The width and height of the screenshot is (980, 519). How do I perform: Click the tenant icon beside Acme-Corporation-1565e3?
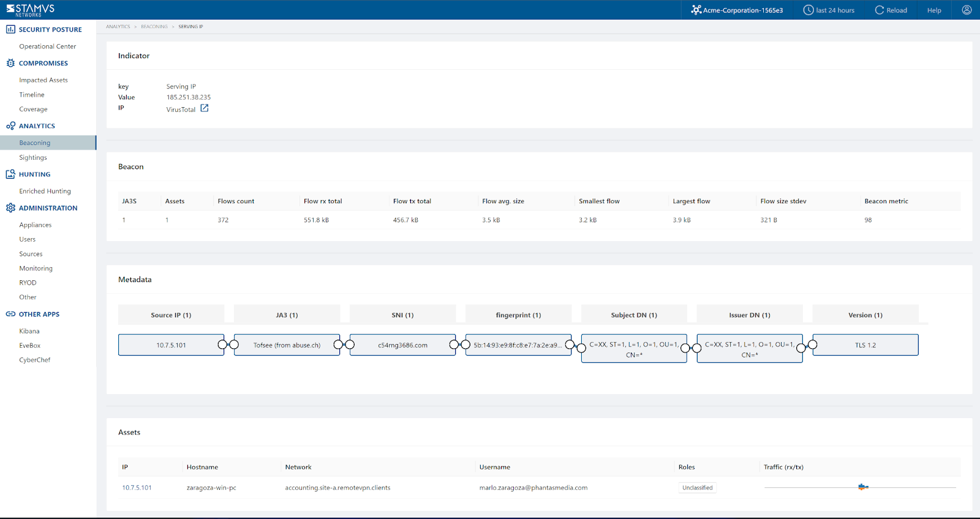pos(696,10)
